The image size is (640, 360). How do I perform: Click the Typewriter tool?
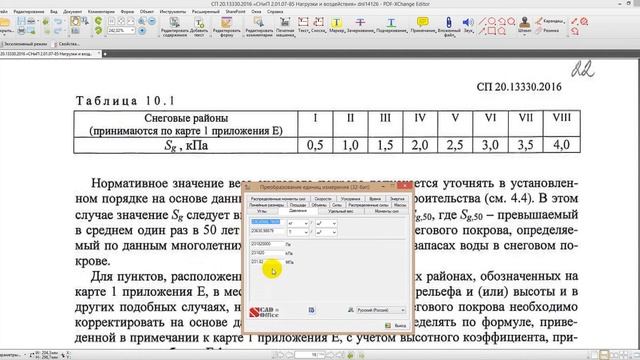pos(285,26)
